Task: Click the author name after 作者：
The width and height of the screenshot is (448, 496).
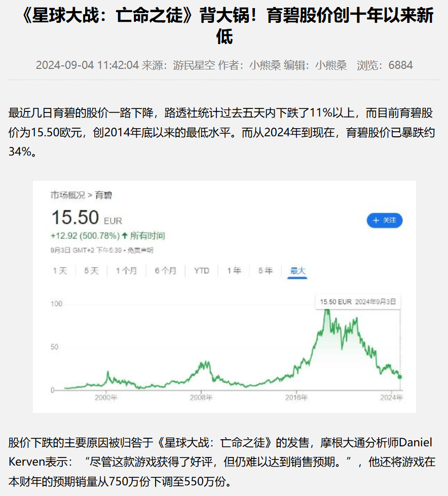Action: (265, 65)
